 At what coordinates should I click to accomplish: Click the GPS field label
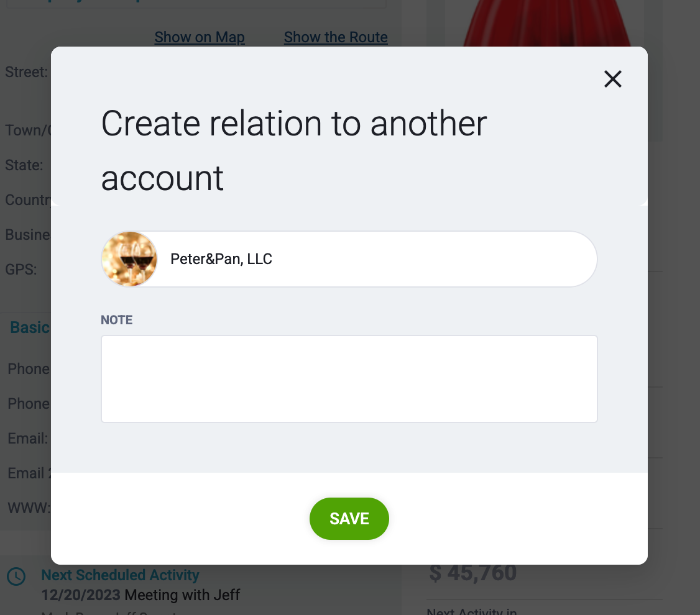click(21, 270)
